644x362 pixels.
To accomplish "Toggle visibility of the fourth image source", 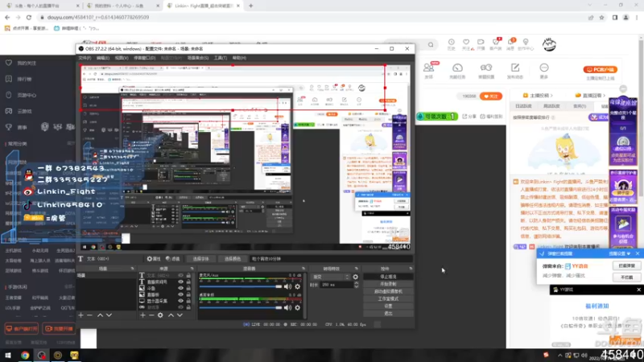I will point(180,294).
